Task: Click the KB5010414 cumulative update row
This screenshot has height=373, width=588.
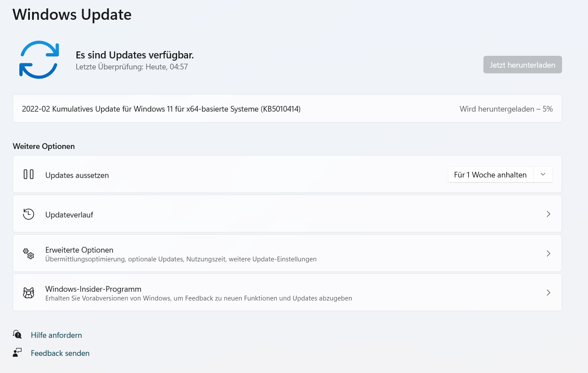Action: (x=161, y=109)
